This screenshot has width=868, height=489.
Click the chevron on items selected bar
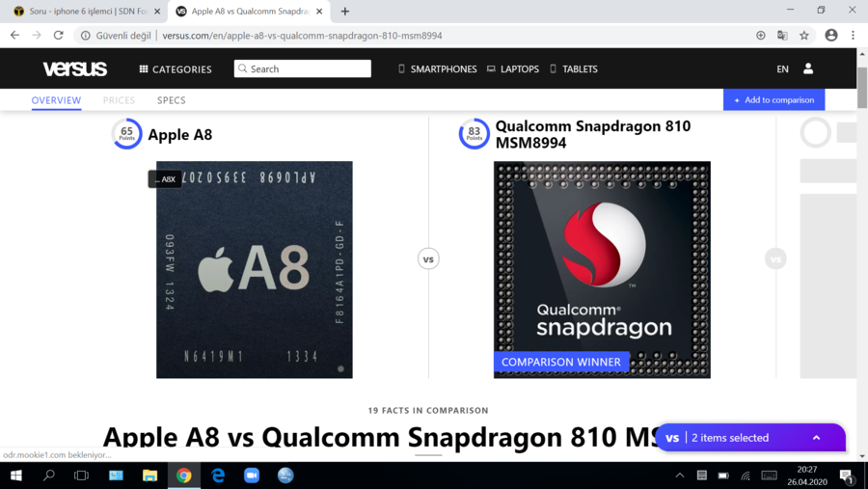click(x=817, y=438)
